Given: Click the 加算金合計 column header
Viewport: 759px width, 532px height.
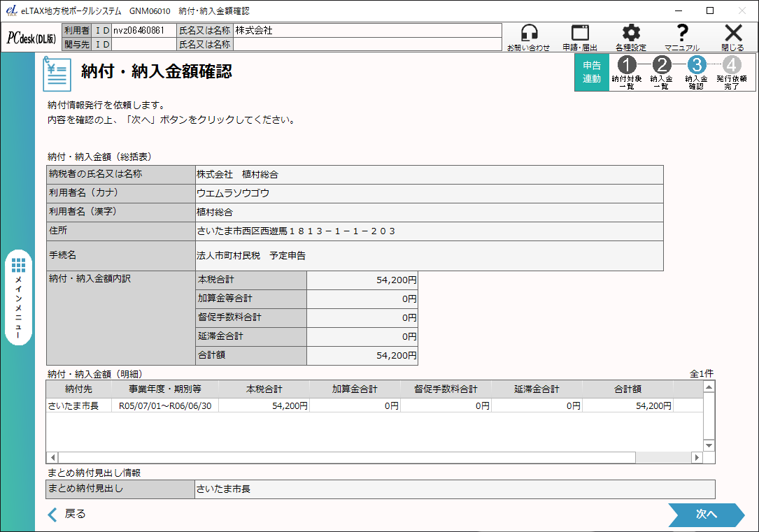Looking at the screenshot, I should pos(355,389).
